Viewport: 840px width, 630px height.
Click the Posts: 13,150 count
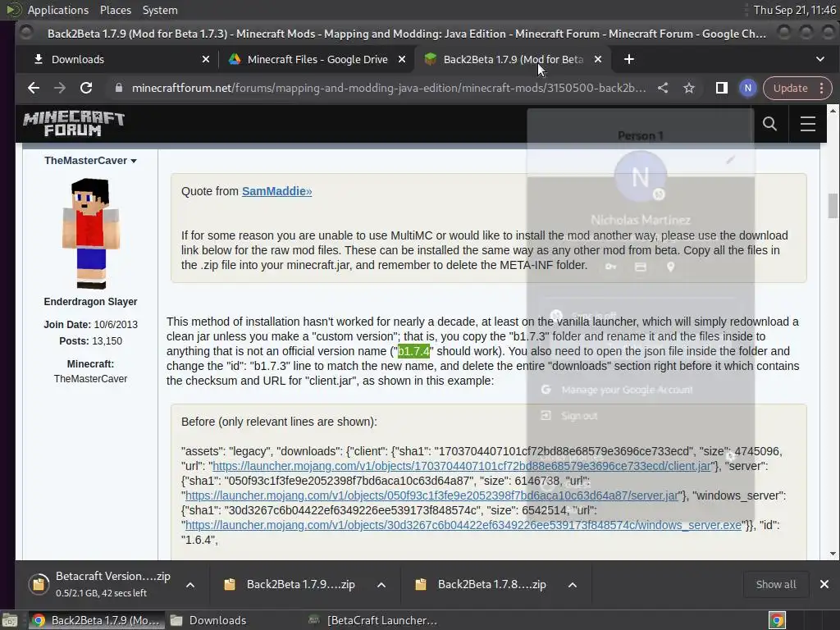90,341
